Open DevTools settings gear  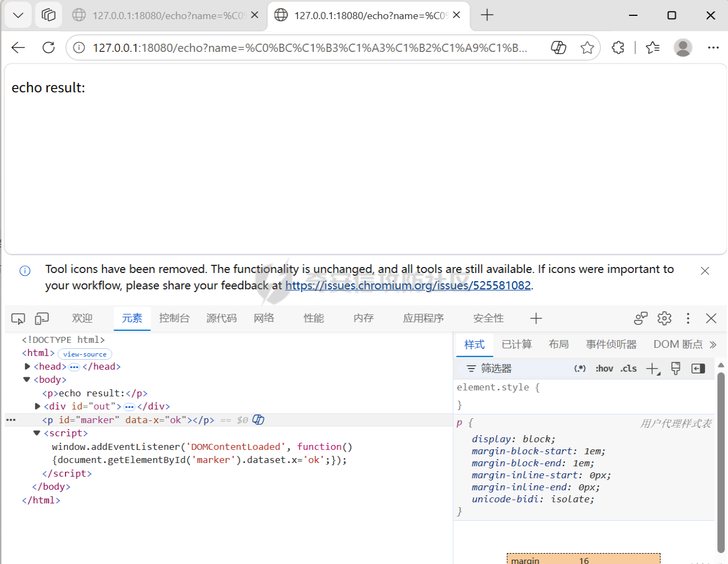tap(664, 318)
